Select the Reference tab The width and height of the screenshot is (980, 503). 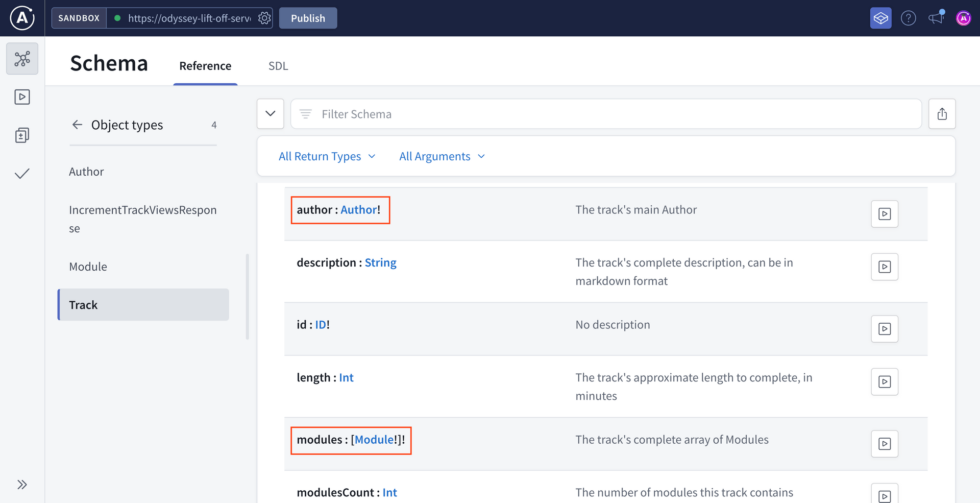pos(205,66)
